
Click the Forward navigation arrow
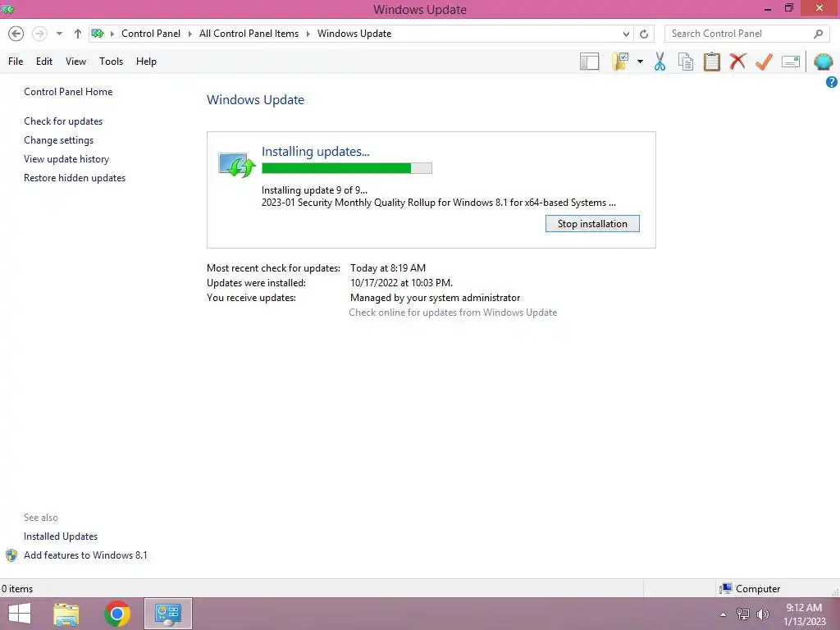tap(39, 34)
